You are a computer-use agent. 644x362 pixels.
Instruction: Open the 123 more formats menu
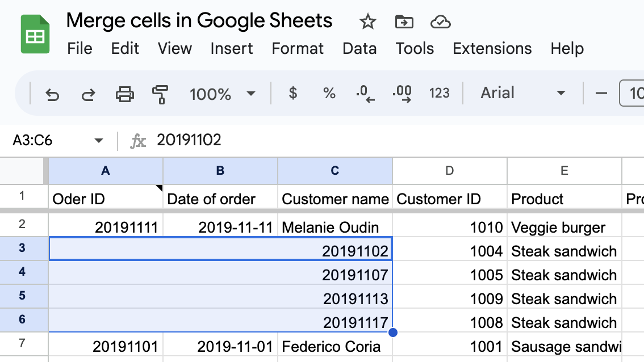[x=439, y=93]
